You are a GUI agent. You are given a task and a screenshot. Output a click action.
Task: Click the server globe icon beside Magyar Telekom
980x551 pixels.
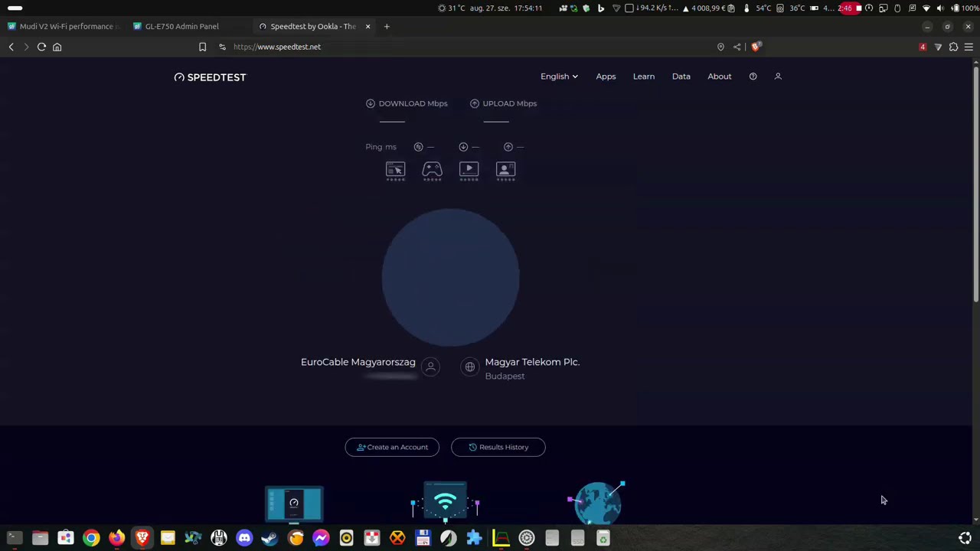pos(470,367)
